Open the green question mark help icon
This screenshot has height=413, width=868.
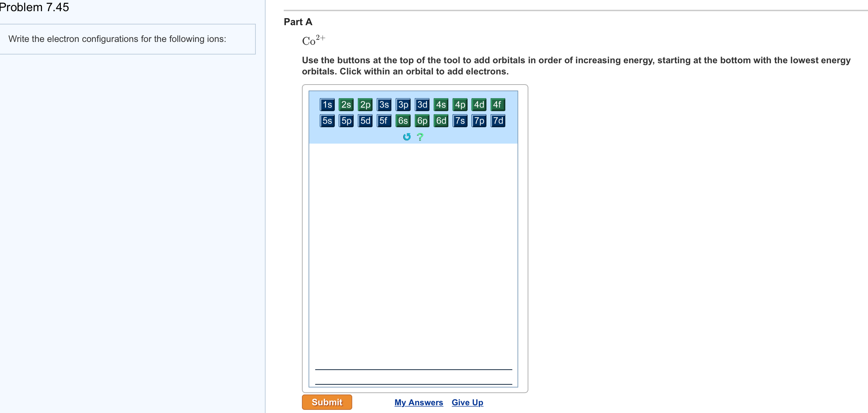pyautogui.click(x=420, y=137)
